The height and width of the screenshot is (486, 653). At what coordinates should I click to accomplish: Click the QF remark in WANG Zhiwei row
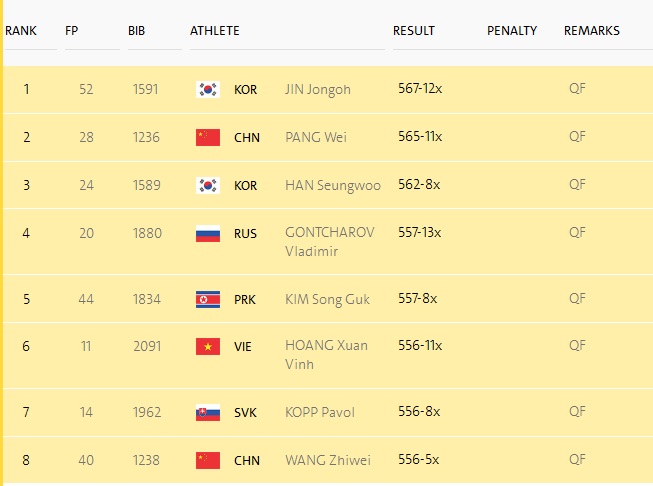coord(577,459)
